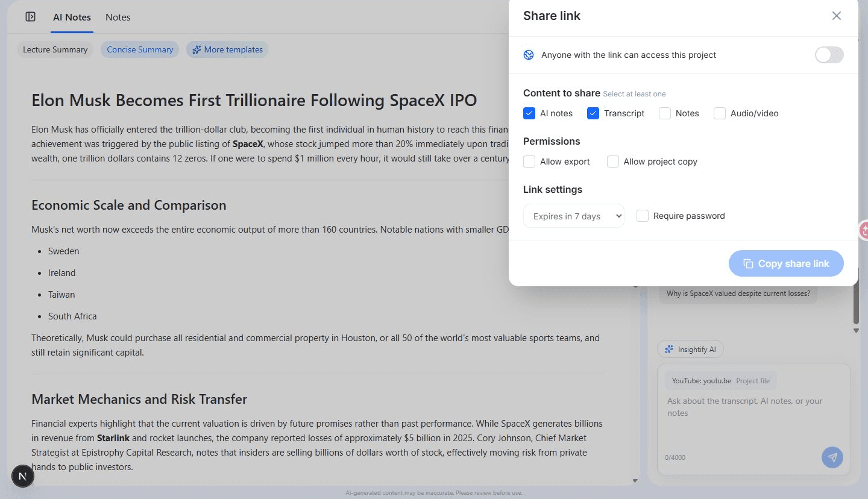Click the Content to share label
The height and width of the screenshot is (499, 868).
(x=562, y=93)
